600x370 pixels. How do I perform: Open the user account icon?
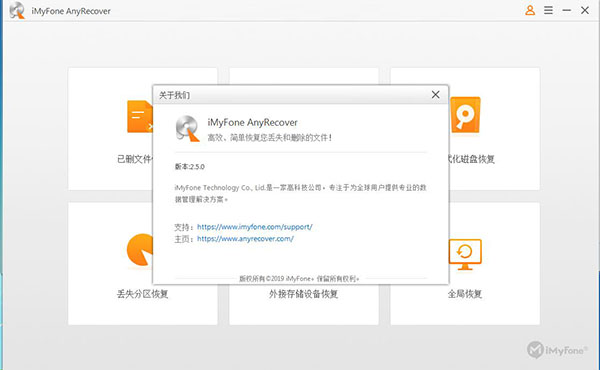click(530, 10)
